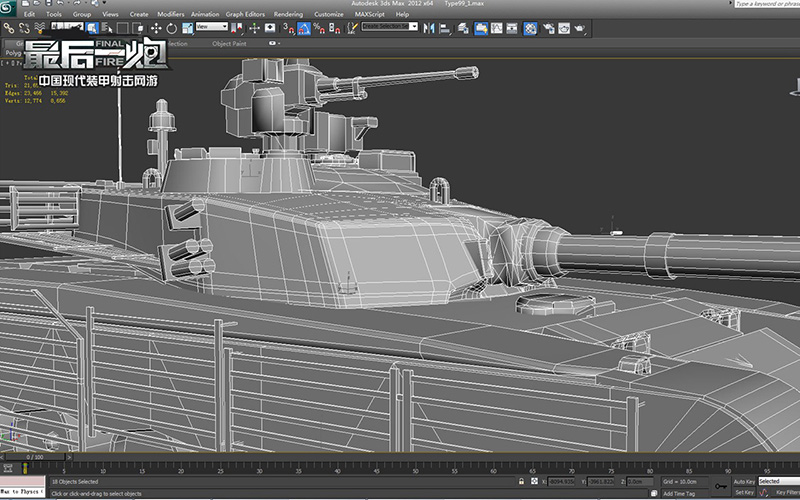Open the Graph Editors menu
The width and height of the screenshot is (800, 500).
[x=247, y=15]
